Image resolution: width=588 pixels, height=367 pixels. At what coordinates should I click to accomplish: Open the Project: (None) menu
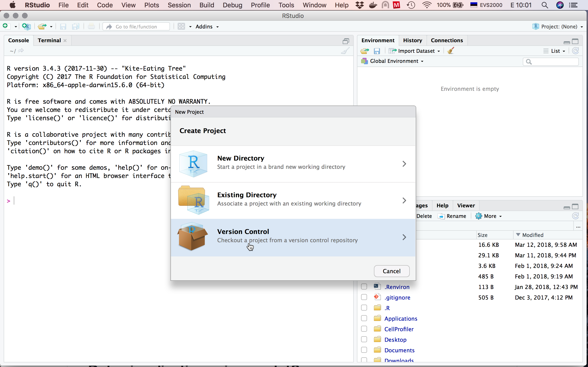[558, 26]
